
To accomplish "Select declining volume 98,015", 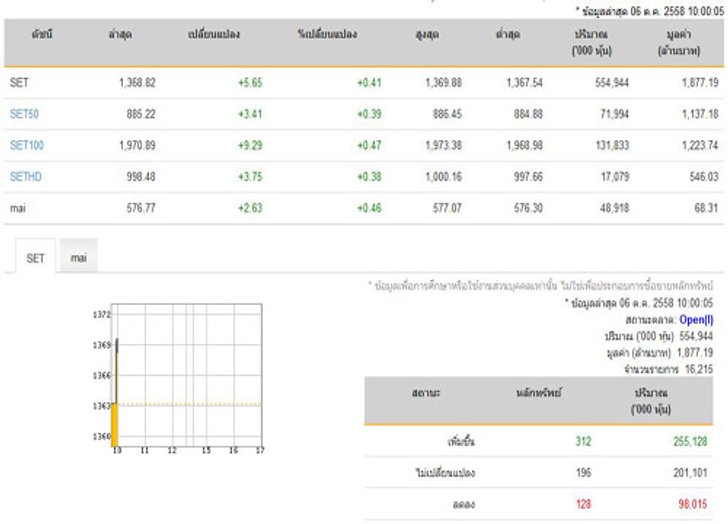I will (x=693, y=504).
